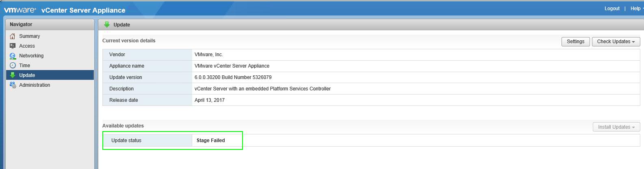
Task: Click the Update status label
Action: point(126,140)
